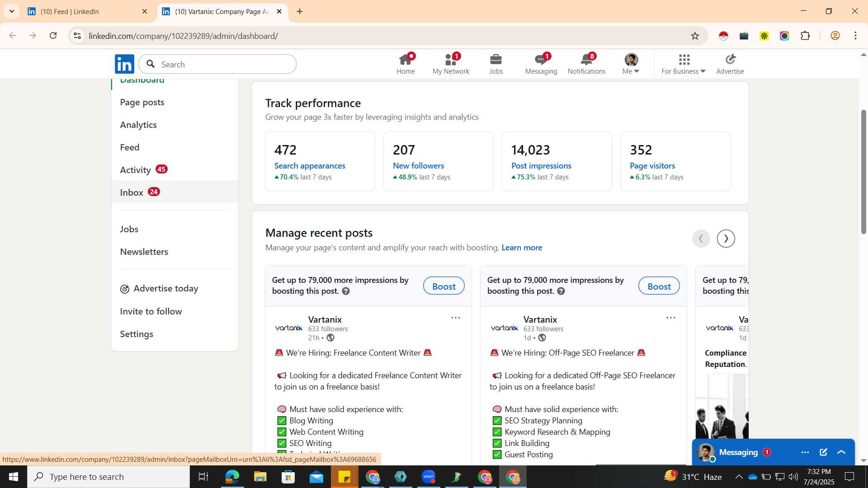Select Invite to follow
This screenshot has width=868, height=488.
[x=151, y=311]
